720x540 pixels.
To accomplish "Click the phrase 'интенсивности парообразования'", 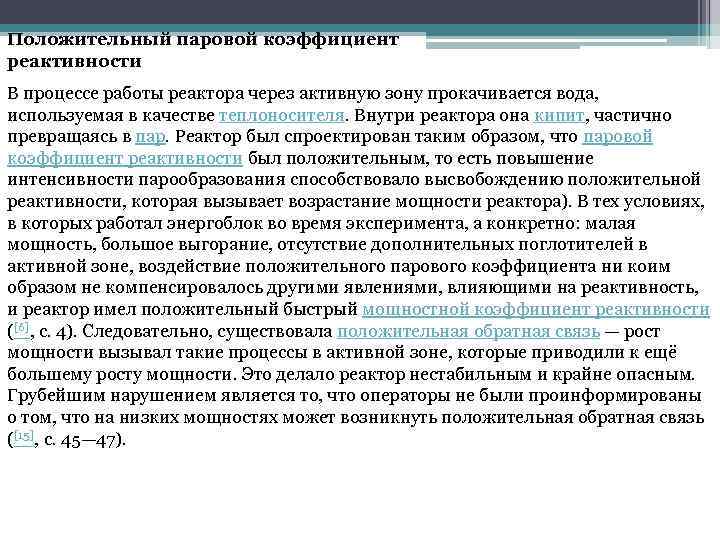I will point(146,180).
